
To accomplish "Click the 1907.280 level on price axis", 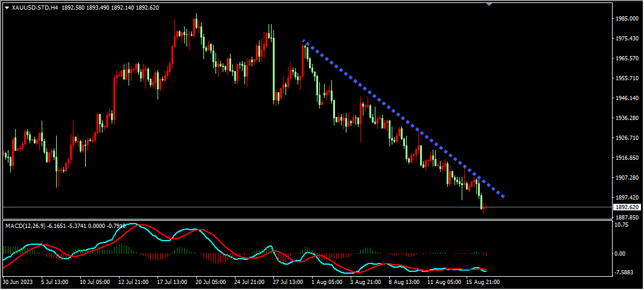I will 626,178.
